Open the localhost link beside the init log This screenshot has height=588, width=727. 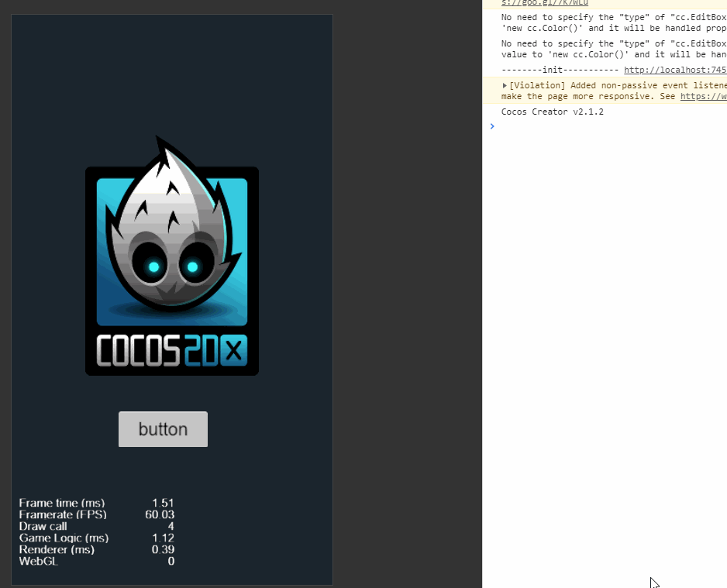675,70
